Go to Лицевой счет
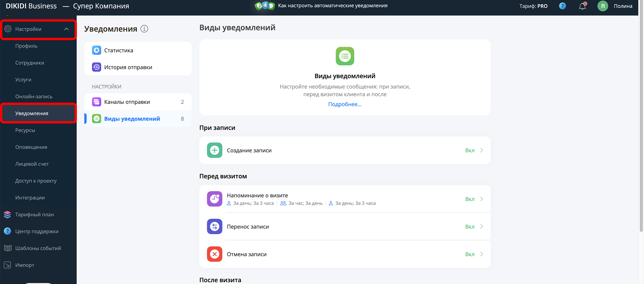Viewport: 644px width, 284px height. click(x=32, y=164)
